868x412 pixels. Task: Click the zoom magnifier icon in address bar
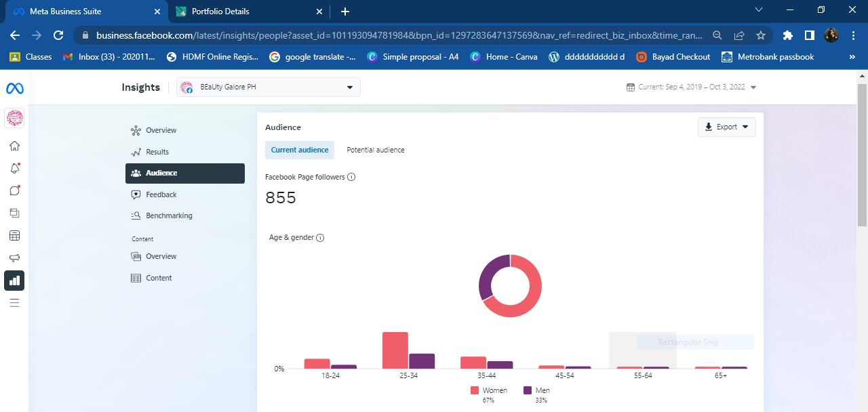[717, 35]
